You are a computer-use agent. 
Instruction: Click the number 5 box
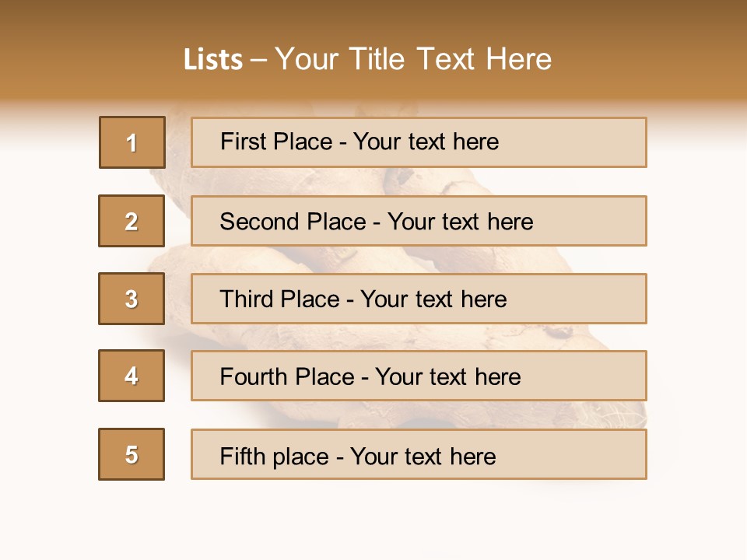click(132, 454)
